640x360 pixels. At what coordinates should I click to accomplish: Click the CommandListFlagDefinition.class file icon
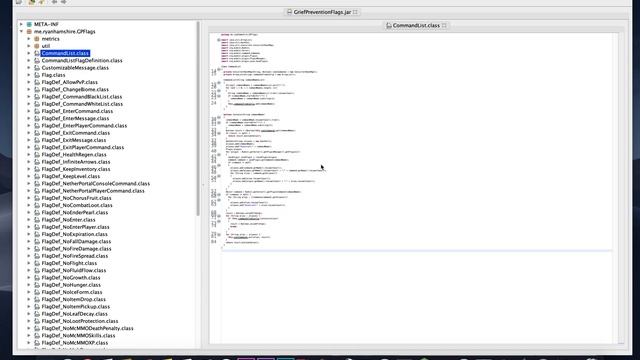[x=37, y=60]
